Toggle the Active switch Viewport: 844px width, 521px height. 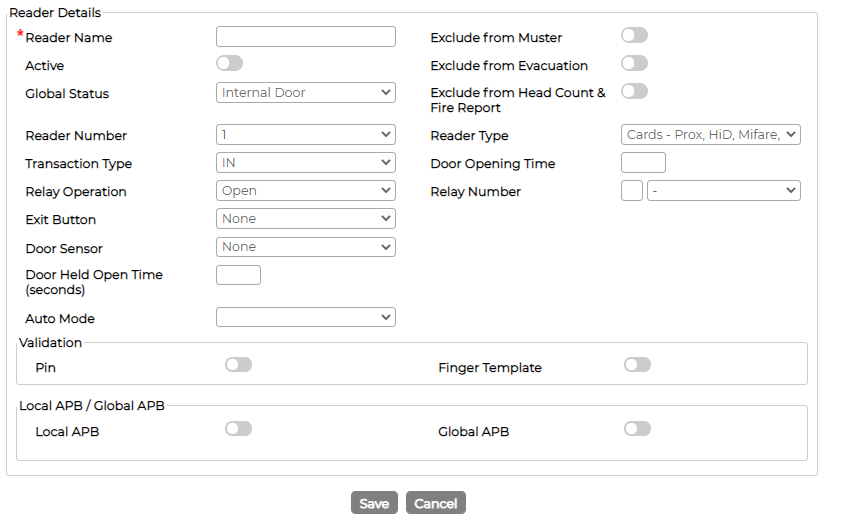pyautogui.click(x=230, y=64)
